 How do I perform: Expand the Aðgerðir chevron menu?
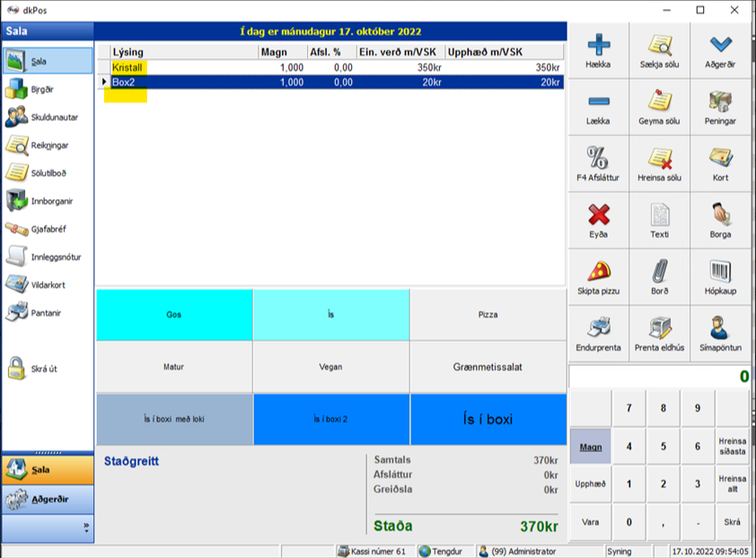pos(720,45)
